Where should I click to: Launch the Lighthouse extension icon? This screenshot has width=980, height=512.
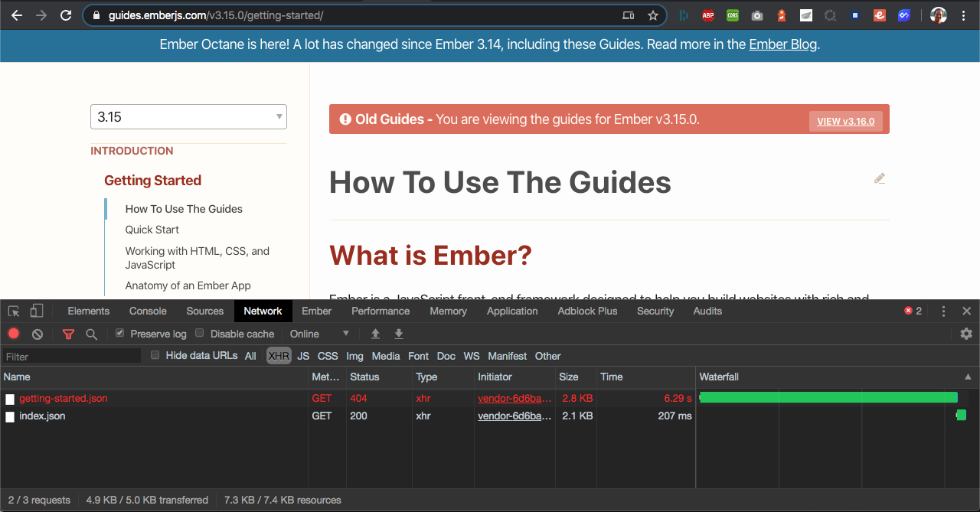click(782, 15)
